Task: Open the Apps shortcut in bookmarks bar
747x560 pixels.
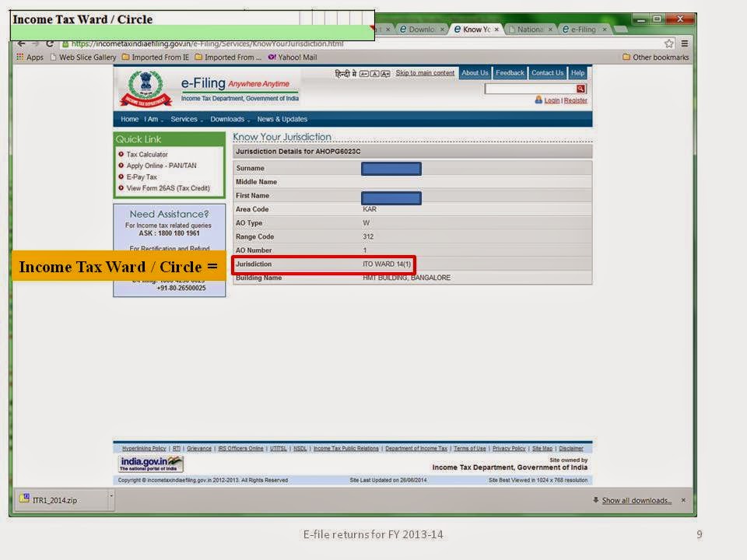Action: tap(30, 57)
